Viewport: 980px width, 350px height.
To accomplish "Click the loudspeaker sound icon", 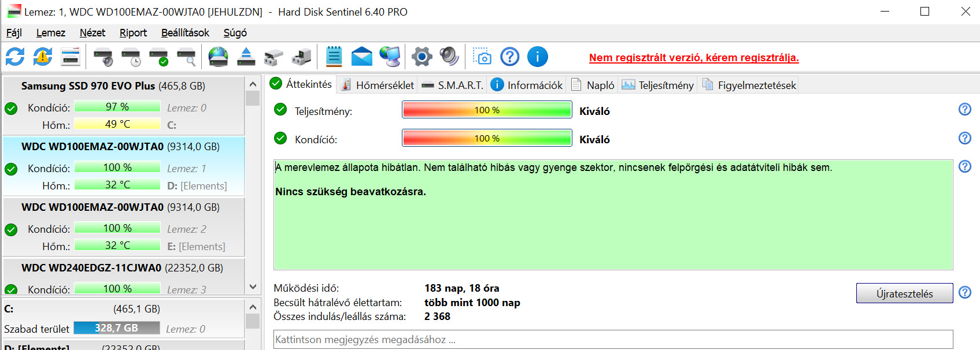I will 449,57.
